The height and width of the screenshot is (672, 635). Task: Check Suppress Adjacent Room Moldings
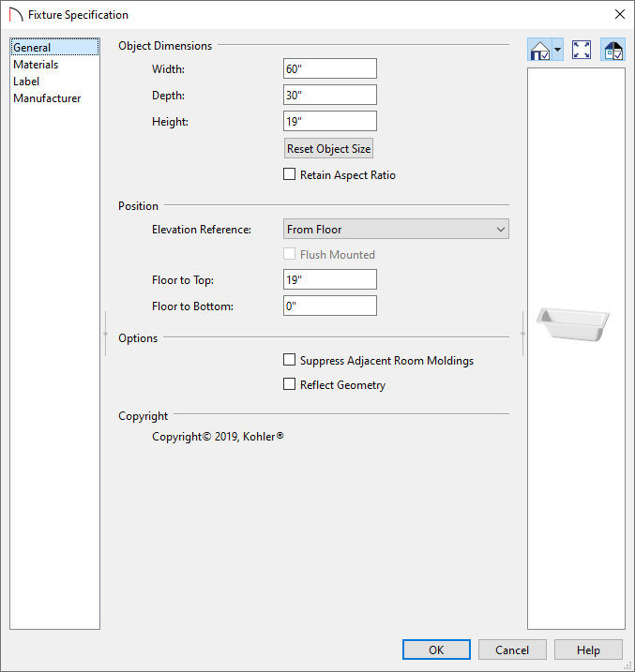[290, 360]
